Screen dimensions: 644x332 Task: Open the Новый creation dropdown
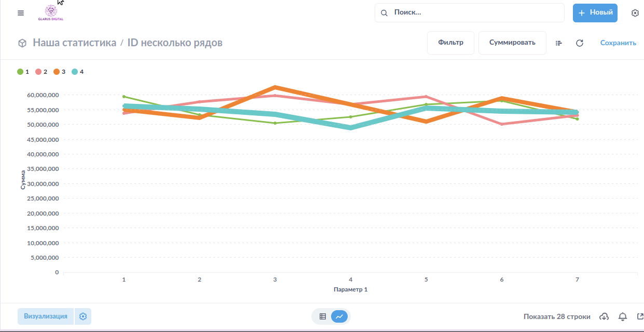[595, 13]
